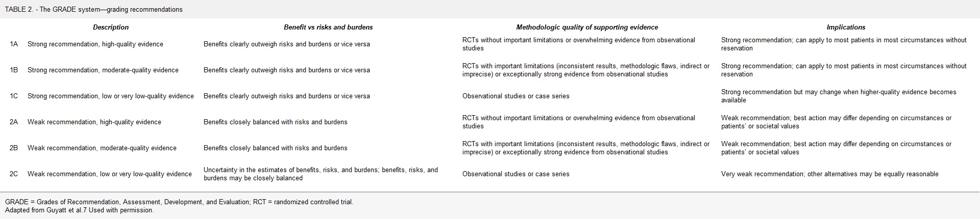This screenshot has width=980, height=219.
Task: Select the '2B' grade label
Action: pyautogui.click(x=14, y=148)
